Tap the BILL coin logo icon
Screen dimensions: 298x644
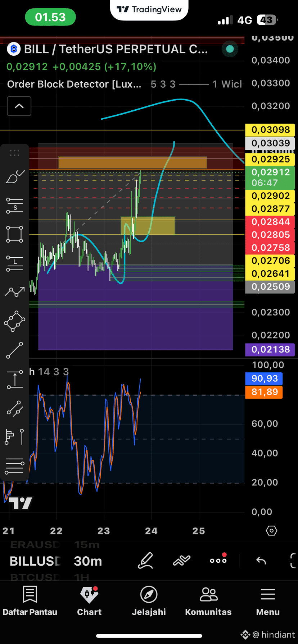[14, 49]
